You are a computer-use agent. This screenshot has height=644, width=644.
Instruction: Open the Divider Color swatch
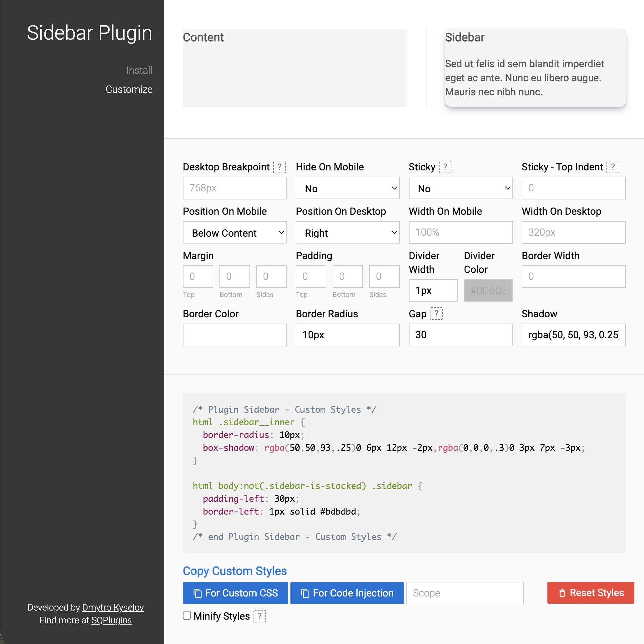point(488,291)
